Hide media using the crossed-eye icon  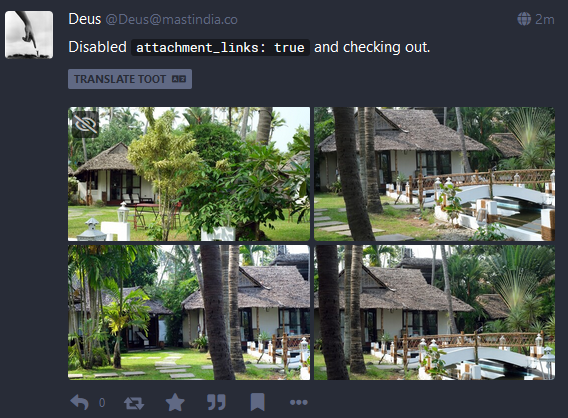(85, 124)
